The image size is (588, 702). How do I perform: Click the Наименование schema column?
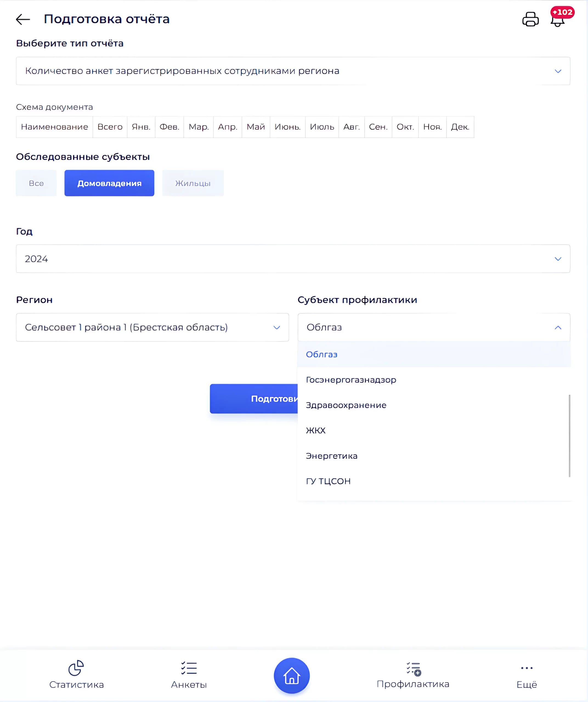(x=55, y=127)
